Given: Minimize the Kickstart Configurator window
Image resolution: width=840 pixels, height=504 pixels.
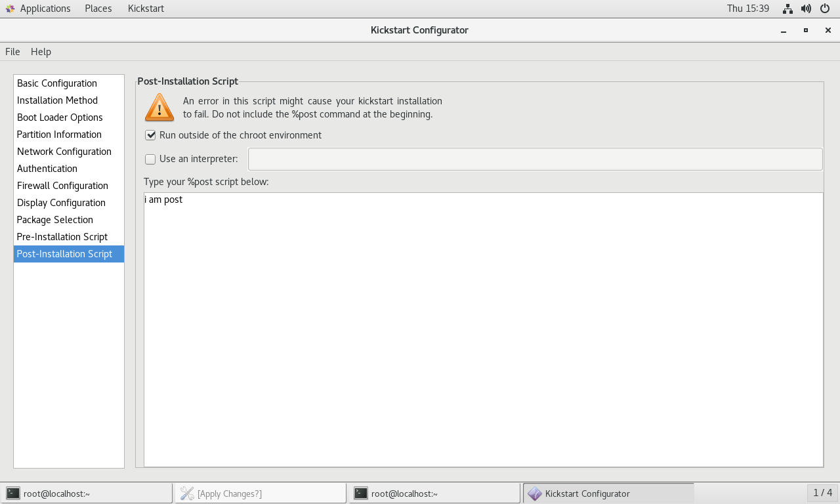Looking at the screenshot, I should [784, 30].
